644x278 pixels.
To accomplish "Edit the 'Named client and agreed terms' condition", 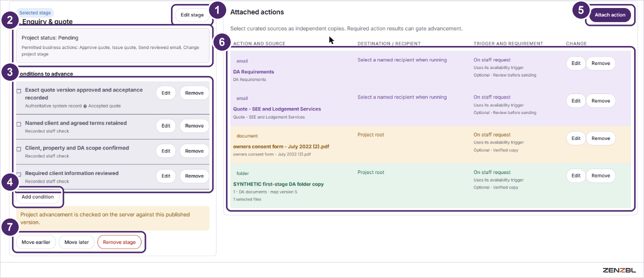I will click(166, 126).
